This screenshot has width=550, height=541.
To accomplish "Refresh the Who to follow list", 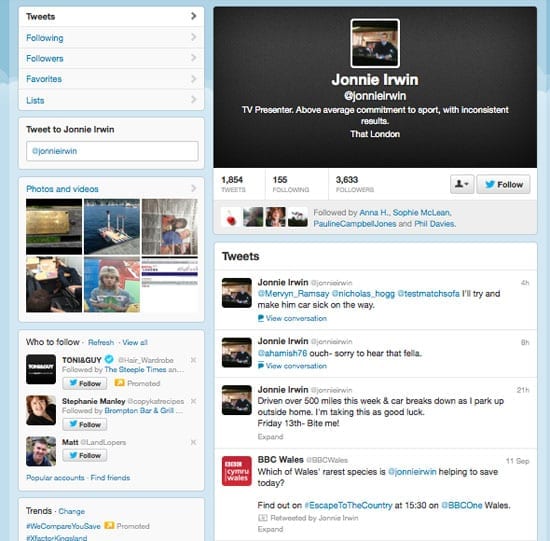I will tap(101, 342).
